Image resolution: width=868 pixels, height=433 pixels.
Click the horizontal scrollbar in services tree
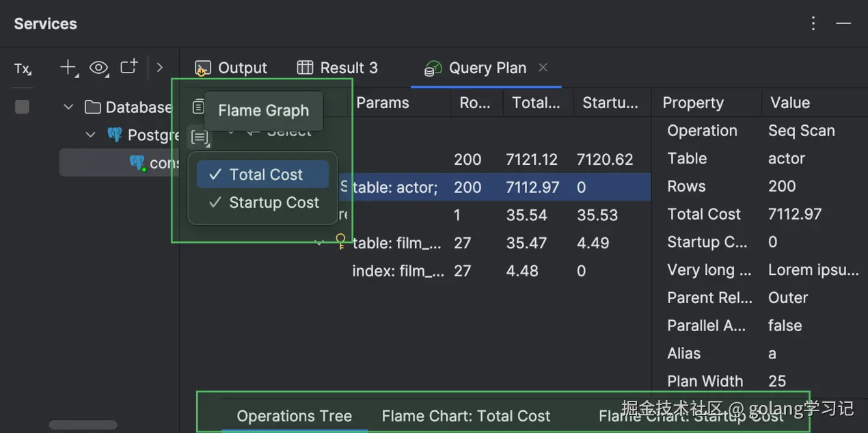coord(83,425)
